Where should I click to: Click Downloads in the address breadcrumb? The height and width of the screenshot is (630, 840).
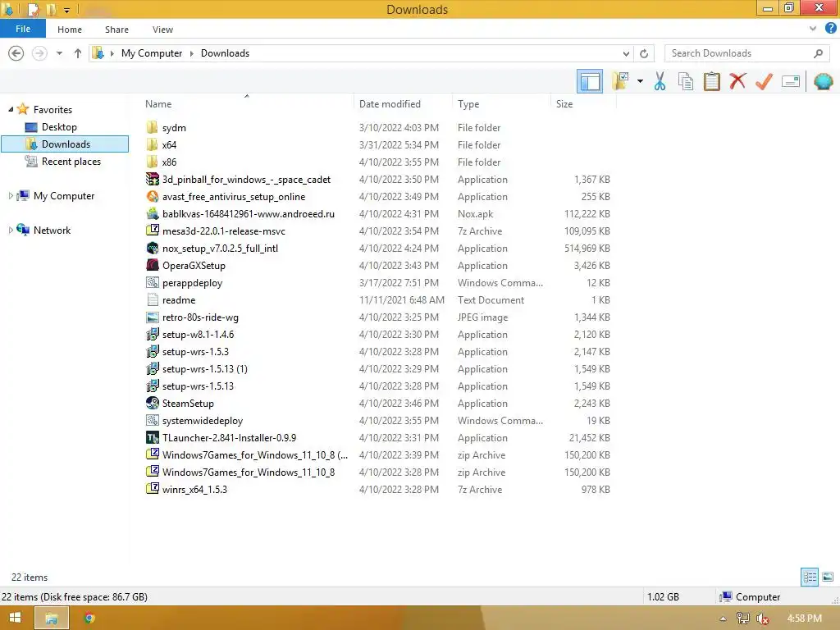coord(225,53)
